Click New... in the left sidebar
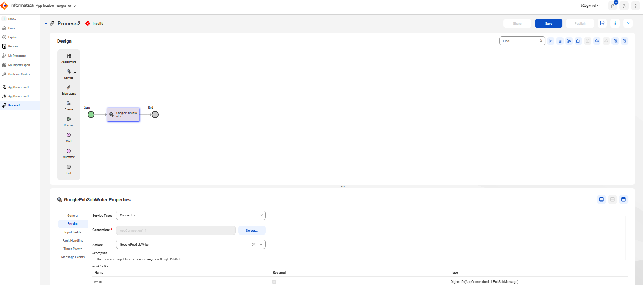644x289 pixels. click(12, 19)
